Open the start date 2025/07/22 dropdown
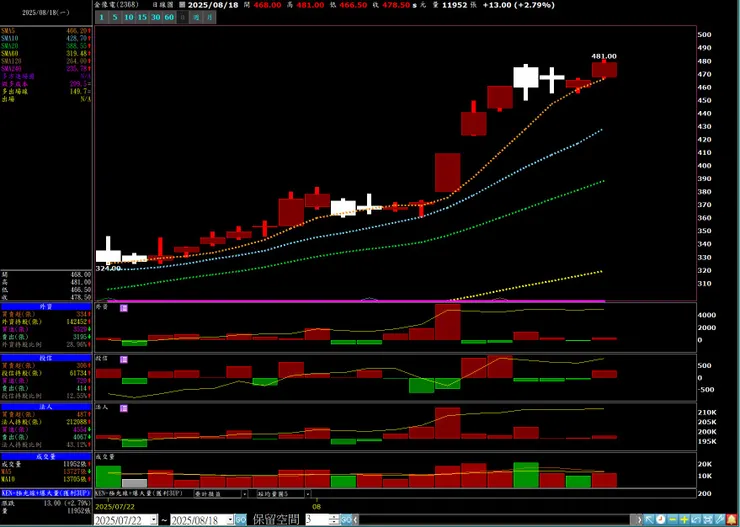The image size is (740, 527). coord(154,520)
